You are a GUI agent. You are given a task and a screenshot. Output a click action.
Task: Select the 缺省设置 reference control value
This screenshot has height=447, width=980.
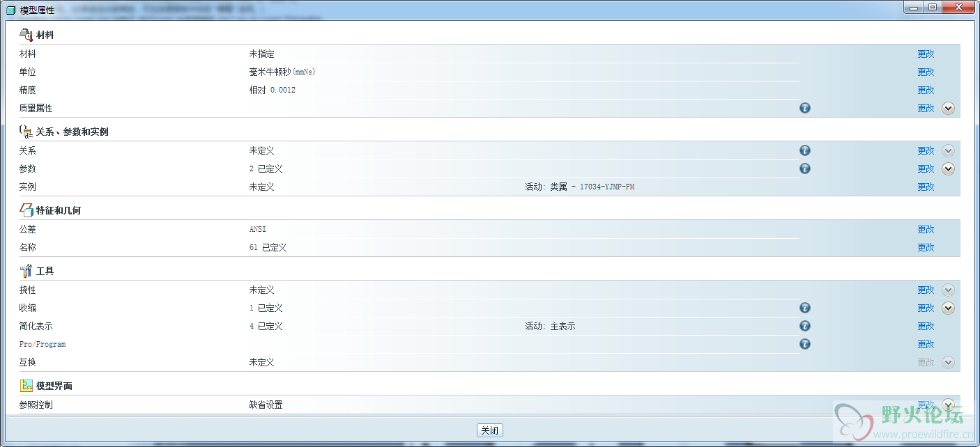pos(266,405)
